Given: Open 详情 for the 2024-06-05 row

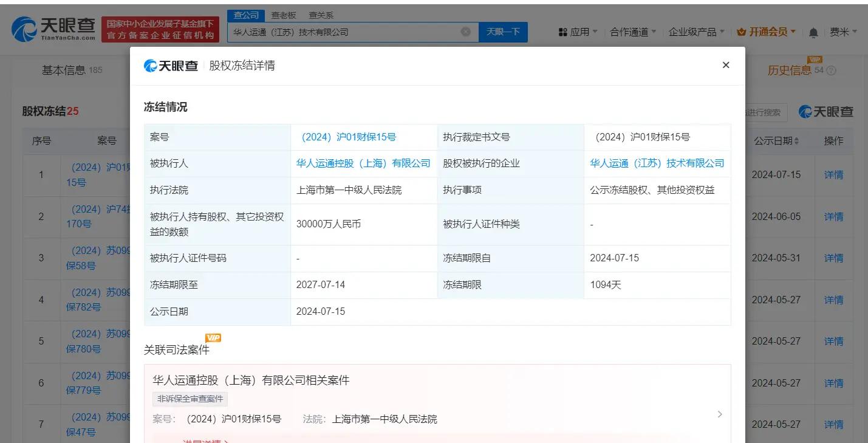Looking at the screenshot, I should (833, 216).
